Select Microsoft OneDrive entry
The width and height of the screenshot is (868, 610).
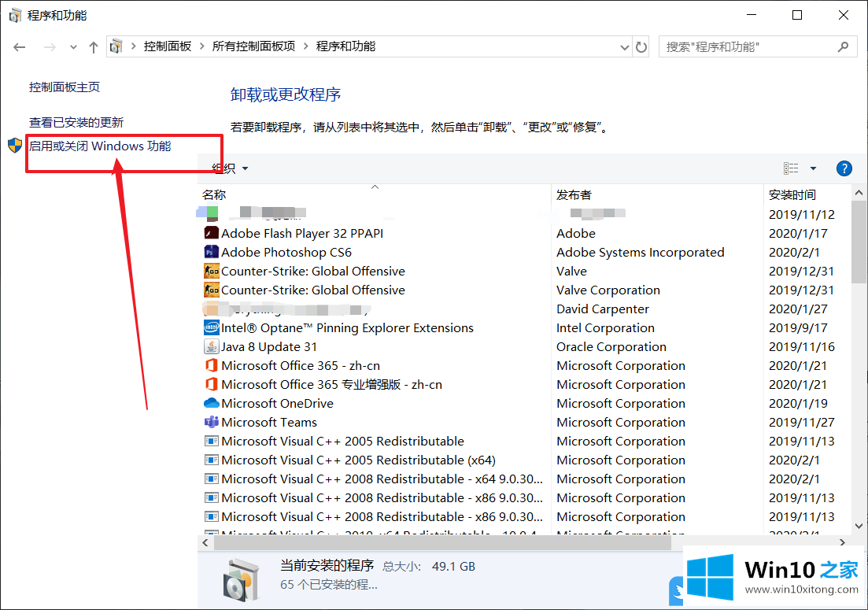[277, 403]
